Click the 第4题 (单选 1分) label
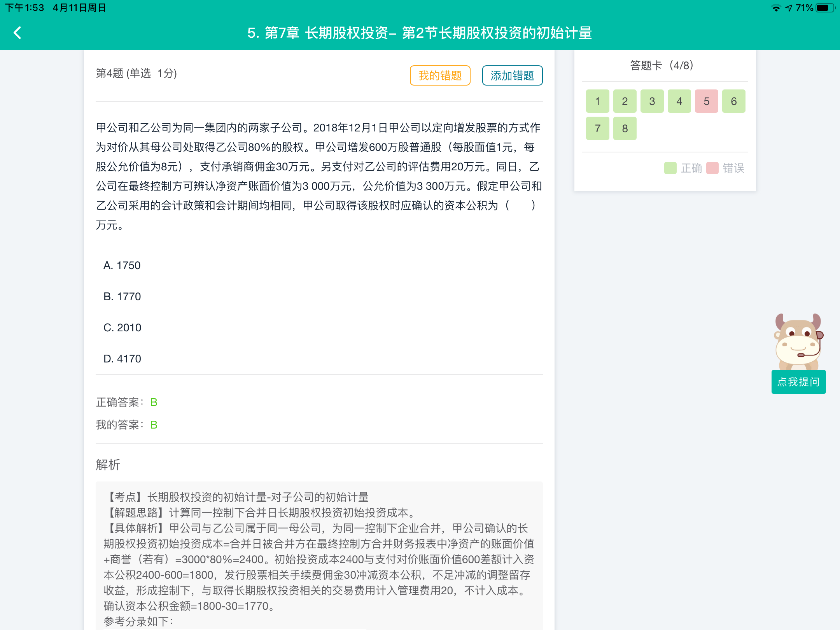The height and width of the screenshot is (630, 840). tap(136, 73)
